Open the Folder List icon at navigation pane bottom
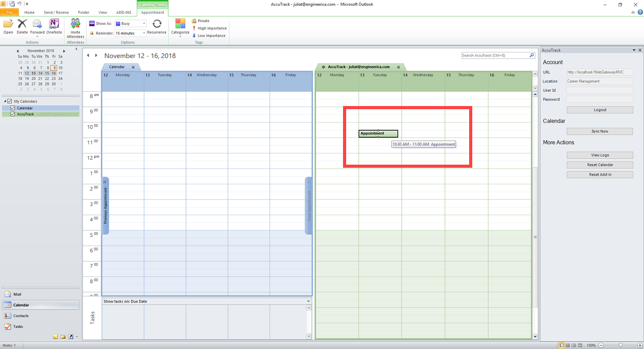 point(63,336)
